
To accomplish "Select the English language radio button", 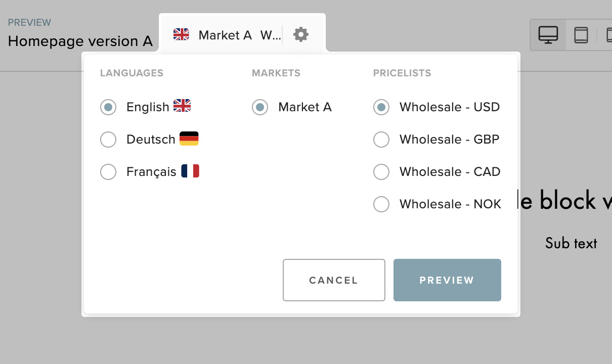I will tap(108, 107).
